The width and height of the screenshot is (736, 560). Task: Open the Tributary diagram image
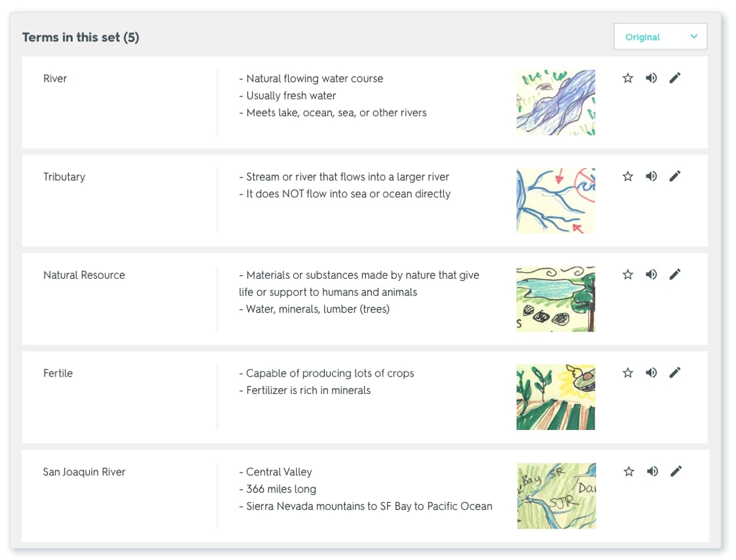555,201
